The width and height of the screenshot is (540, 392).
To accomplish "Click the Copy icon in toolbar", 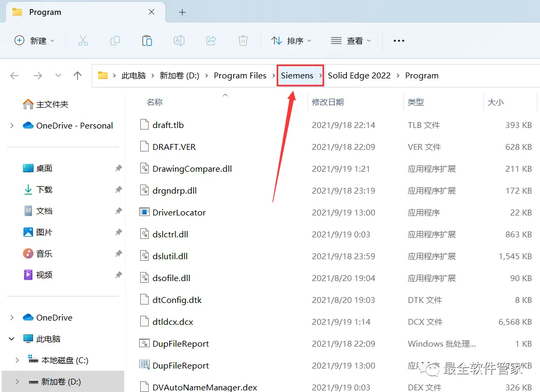I will point(115,41).
